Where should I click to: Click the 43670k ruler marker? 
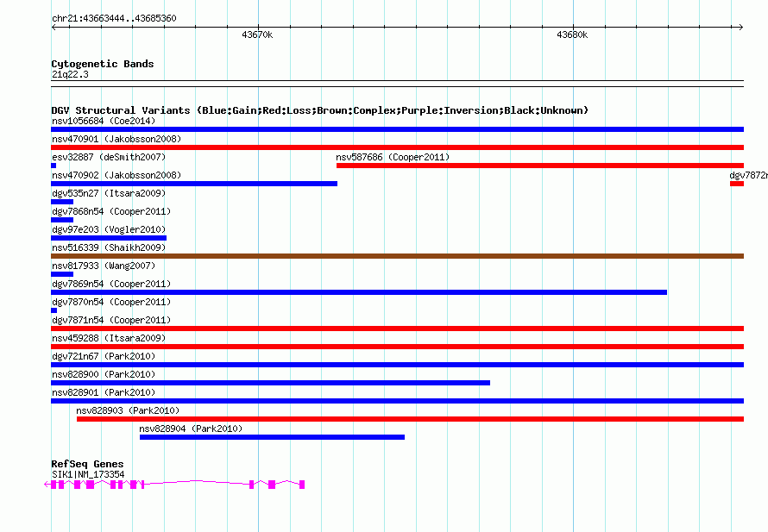[257, 34]
